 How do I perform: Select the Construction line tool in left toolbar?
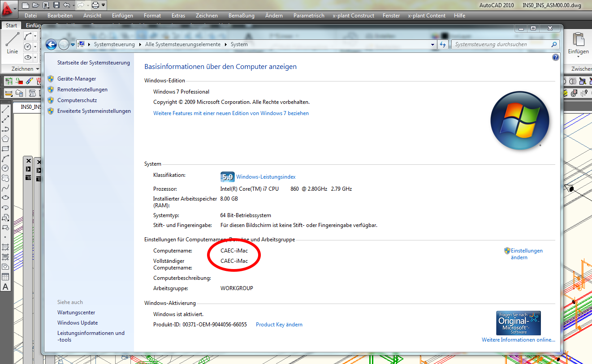click(x=5, y=119)
